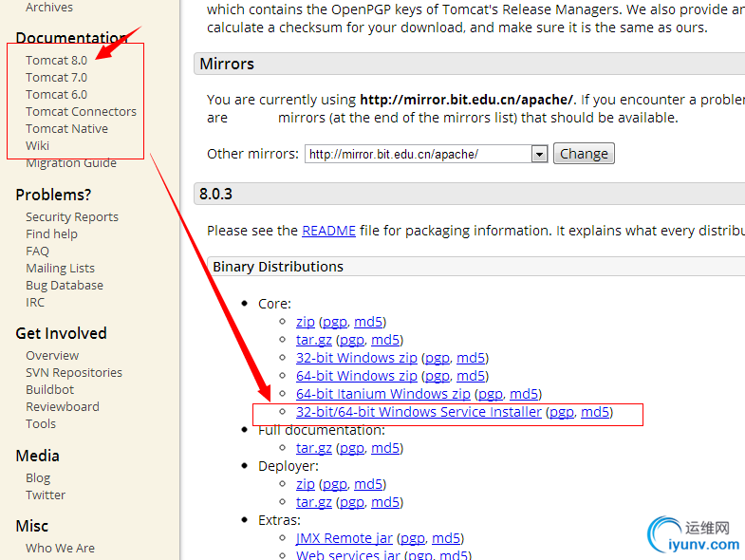The width and height of the screenshot is (745, 560).
Task: Open the FAQ sidebar link
Action: coord(38,252)
